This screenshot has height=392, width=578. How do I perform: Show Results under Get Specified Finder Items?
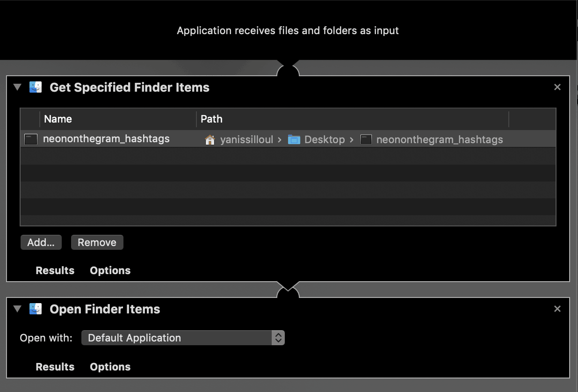pyautogui.click(x=55, y=270)
